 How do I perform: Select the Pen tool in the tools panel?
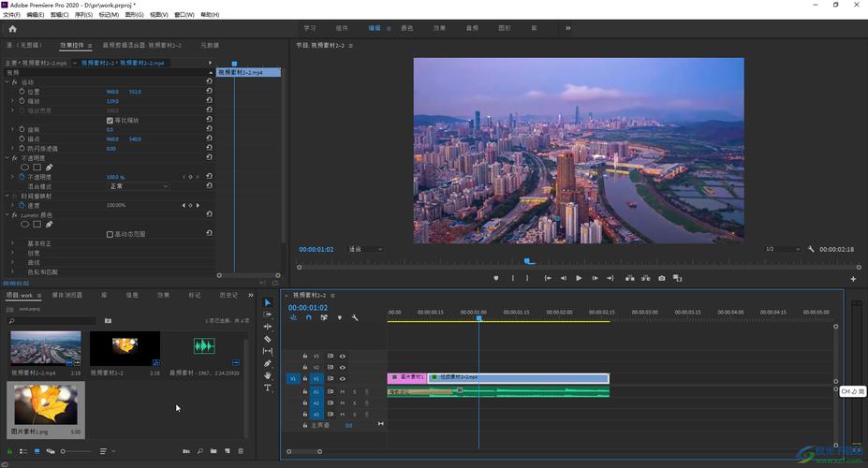click(x=268, y=363)
